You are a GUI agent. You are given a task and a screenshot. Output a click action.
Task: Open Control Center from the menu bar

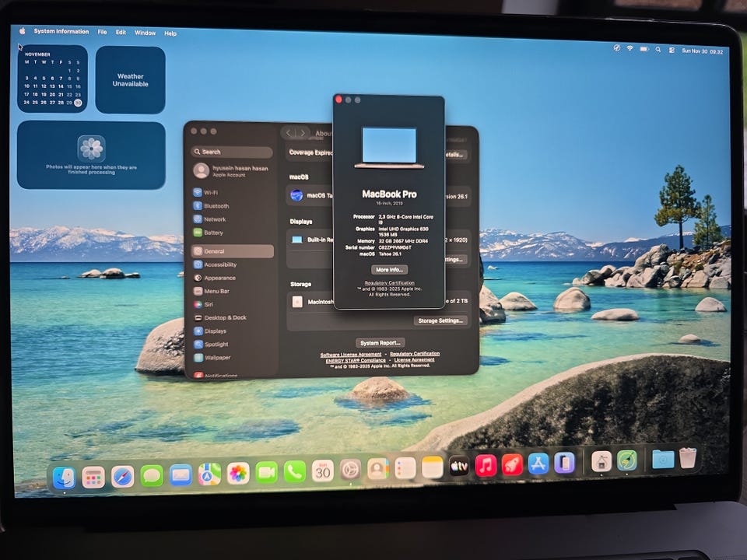pos(672,50)
